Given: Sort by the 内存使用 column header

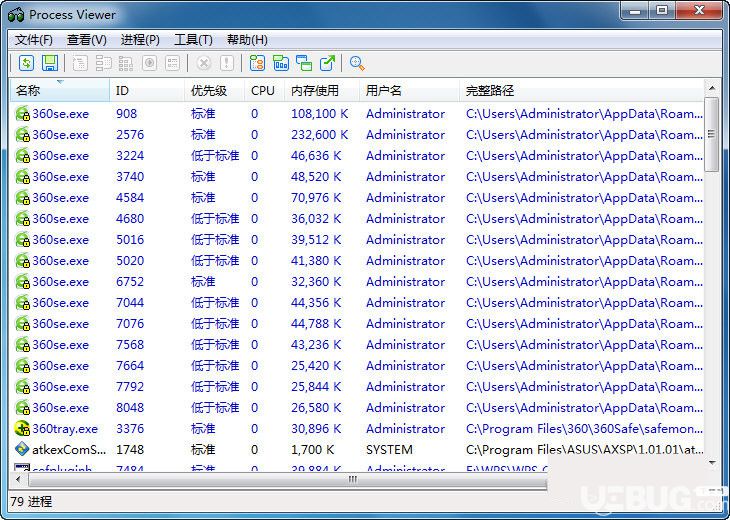Looking at the screenshot, I should [x=322, y=90].
